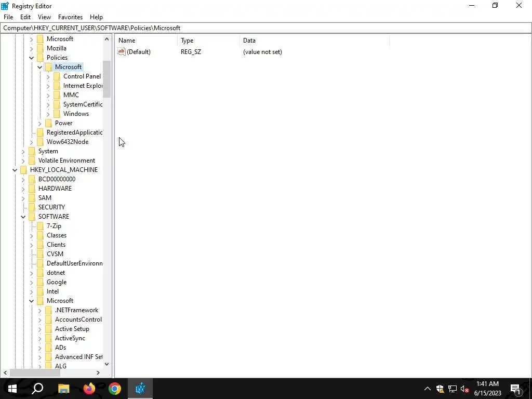Click the REG_SZ type cell
This screenshot has width=532, height=399.
pyautogui.click(x=191, y=52)
